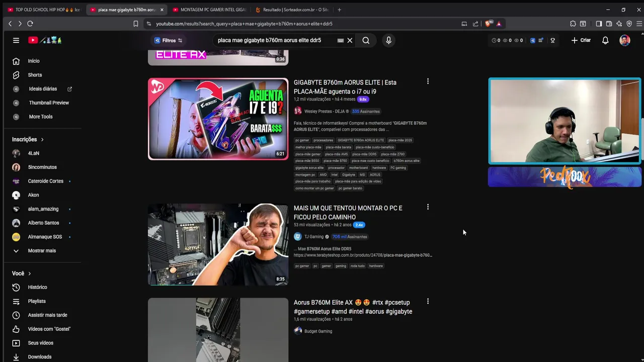644x362 pixels.
Task: Open the Cateroide Cortes channel
Action: click(45, 181)
